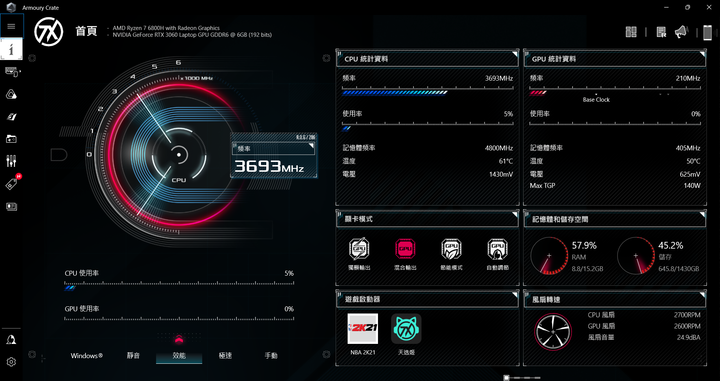Click the 61°C CPU temperature value

click(x=506, y=161)
